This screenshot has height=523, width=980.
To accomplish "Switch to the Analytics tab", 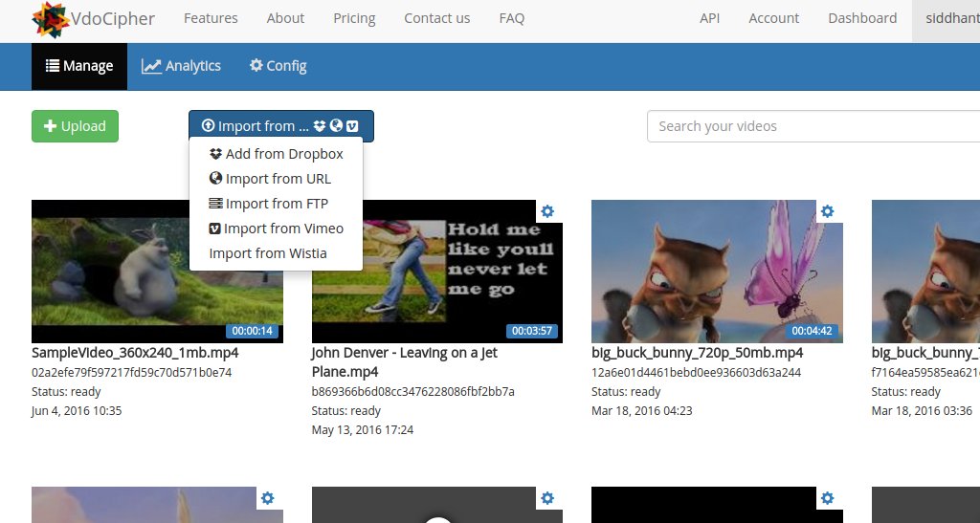I will tap(181, 66).
